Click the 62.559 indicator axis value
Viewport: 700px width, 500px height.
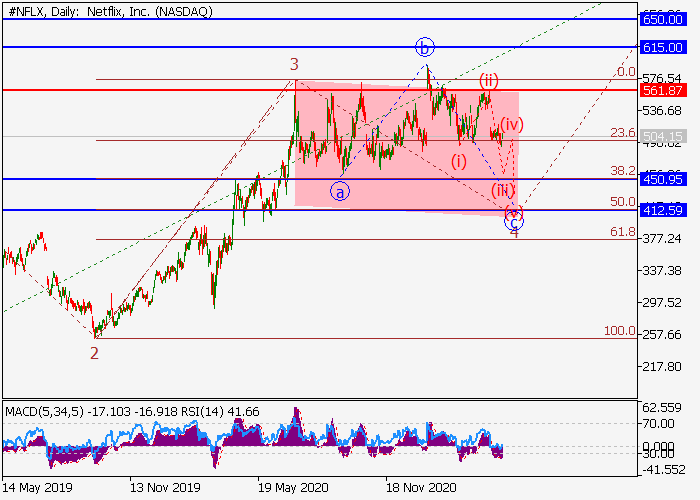pos(662,408)
